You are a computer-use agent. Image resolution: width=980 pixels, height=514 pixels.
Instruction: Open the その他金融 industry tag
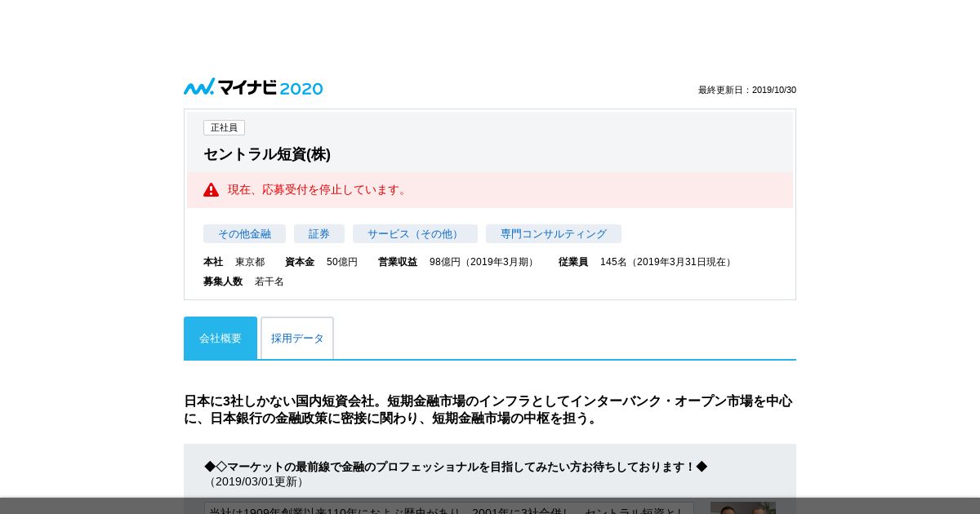244,234
